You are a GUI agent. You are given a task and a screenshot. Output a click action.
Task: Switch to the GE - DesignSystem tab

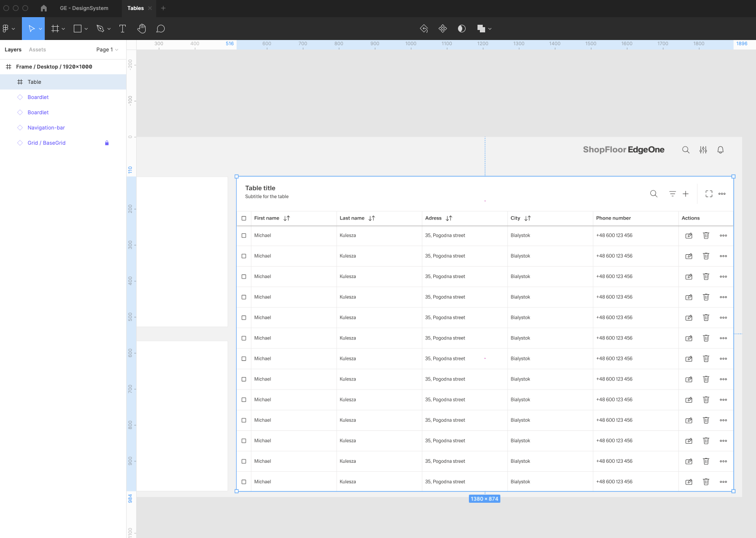pos(84,8)
